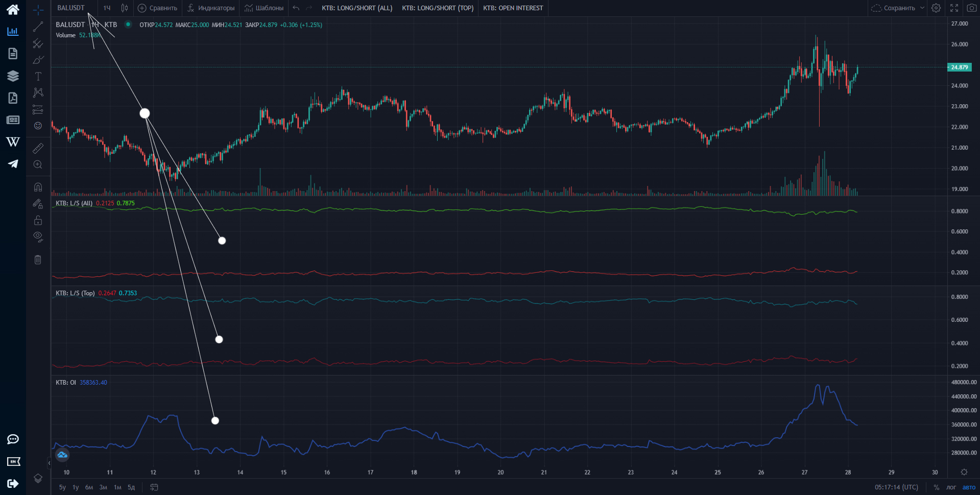The height and width of the screenshot is (495, 980).
Task: Open the emoji icons tool
Action: coord(38,126)
